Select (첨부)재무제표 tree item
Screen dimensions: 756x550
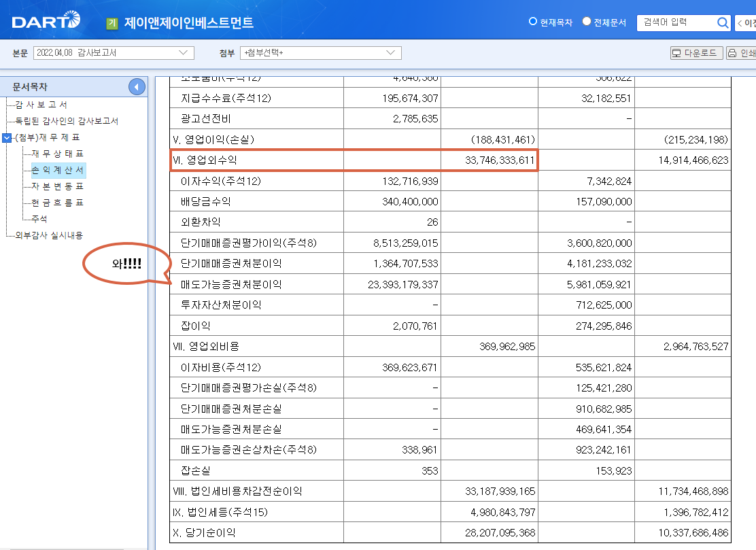click(48, 138)
